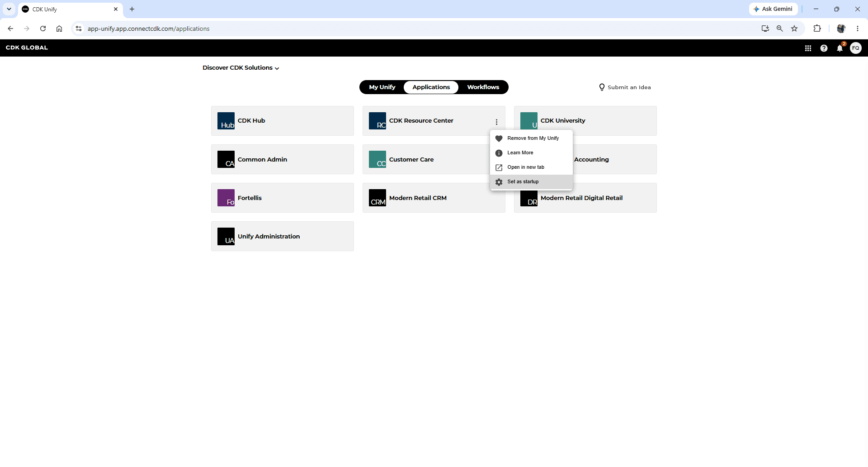Viewport: 868px width, 467px height.
Task: Click the CDK University U icon
Action: [x=529, y=121]
